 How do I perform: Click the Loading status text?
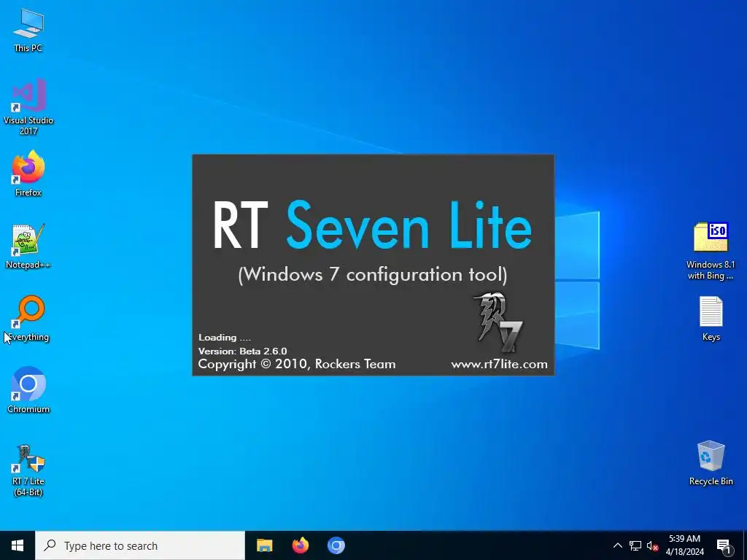[225, 338]
